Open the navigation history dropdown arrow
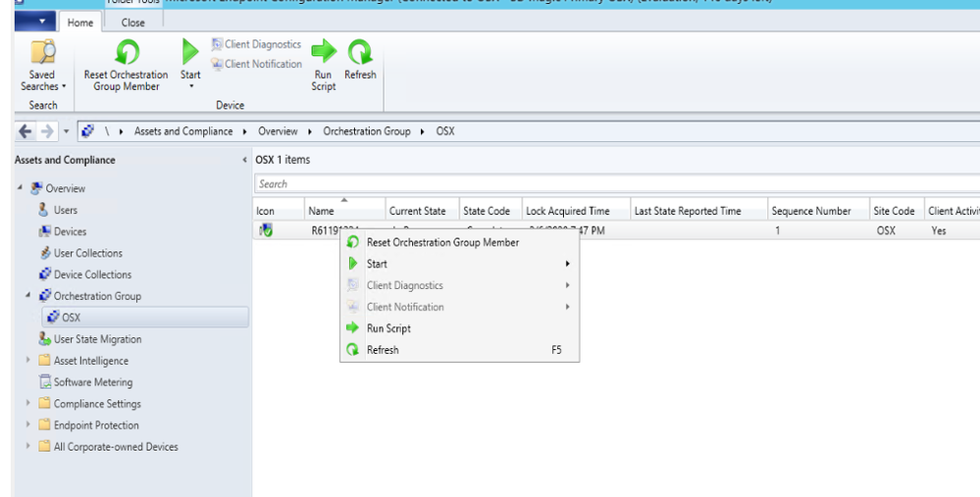980x497 pixels. pos(67,131)
